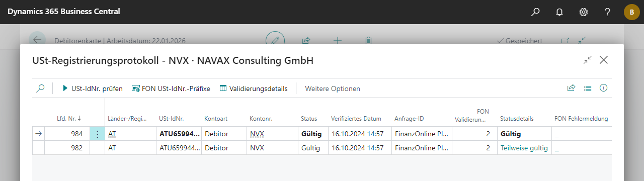Open the help question mark
The width and height of the screenshot is (644, 181).
[x=608, y=12]
